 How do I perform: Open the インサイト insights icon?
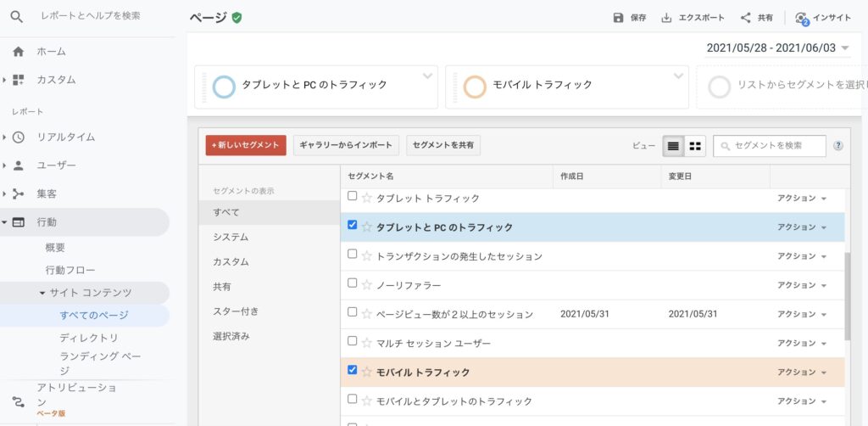coord(802,19)
